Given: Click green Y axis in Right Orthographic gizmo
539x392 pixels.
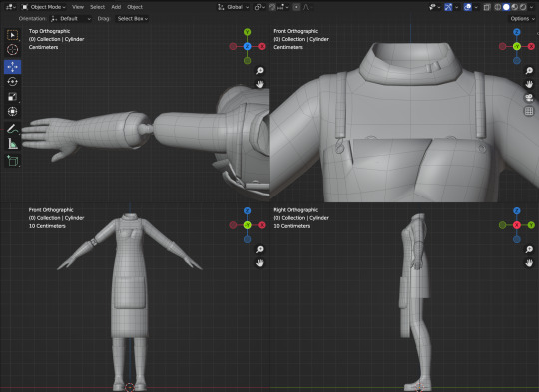Looking at the screenshot, I should point(531,225).
